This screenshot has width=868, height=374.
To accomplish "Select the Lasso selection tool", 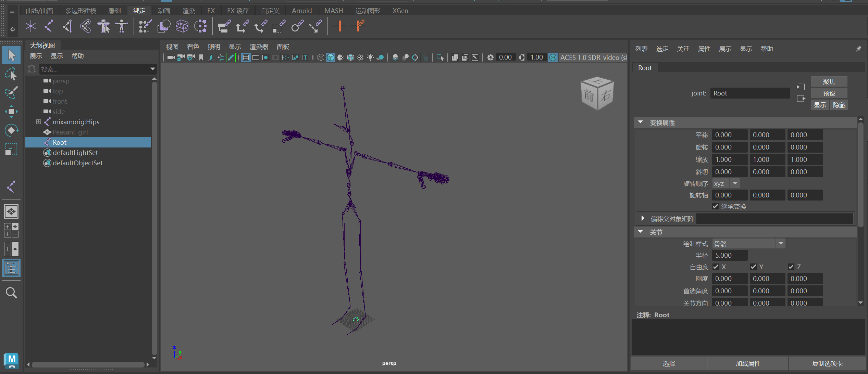I will (x=11, y=74).
